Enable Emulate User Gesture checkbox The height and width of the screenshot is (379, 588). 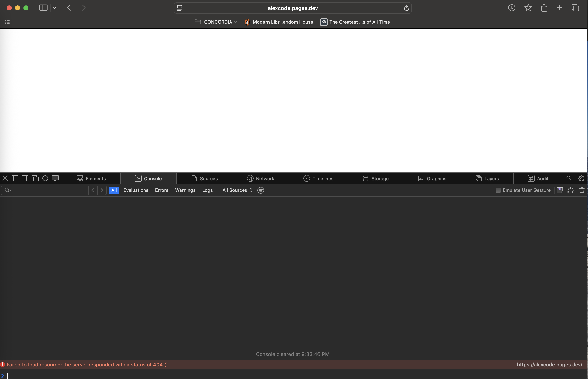498,190
